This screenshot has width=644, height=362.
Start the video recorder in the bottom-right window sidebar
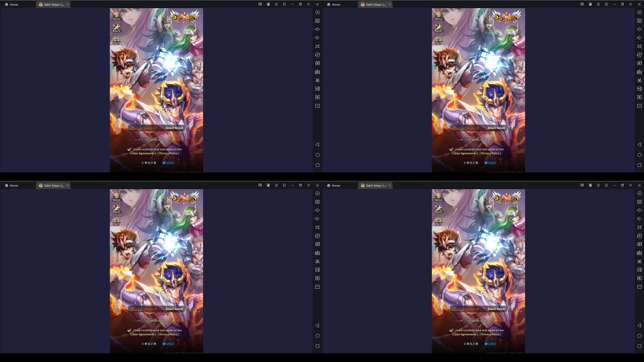(x=640, y=270)
